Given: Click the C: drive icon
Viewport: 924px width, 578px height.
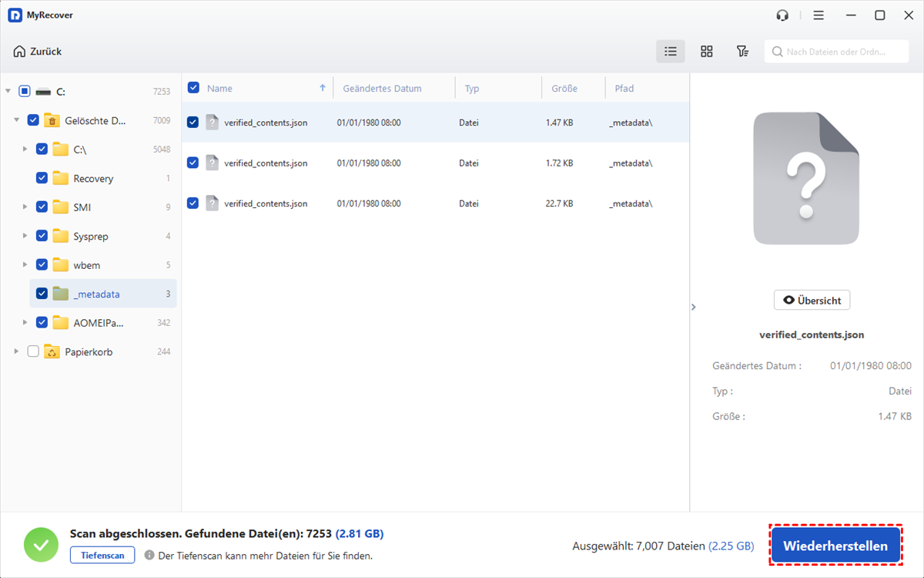Looking at the screenshot, I should (x=44, y=92).
